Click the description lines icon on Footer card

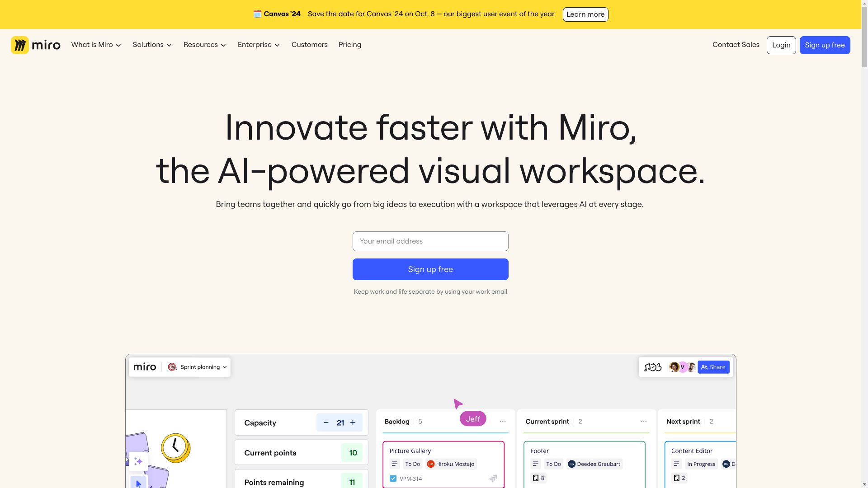coord(536,464)
